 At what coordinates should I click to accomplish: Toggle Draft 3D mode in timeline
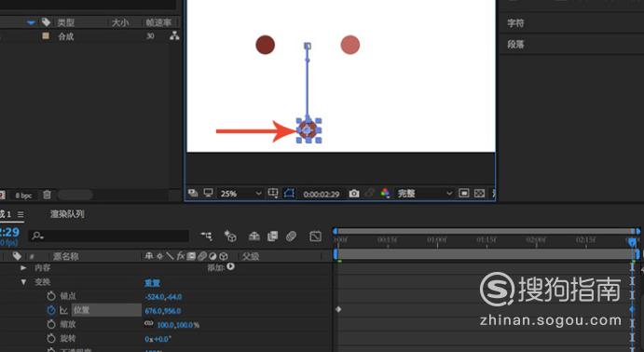click(230, 236)
